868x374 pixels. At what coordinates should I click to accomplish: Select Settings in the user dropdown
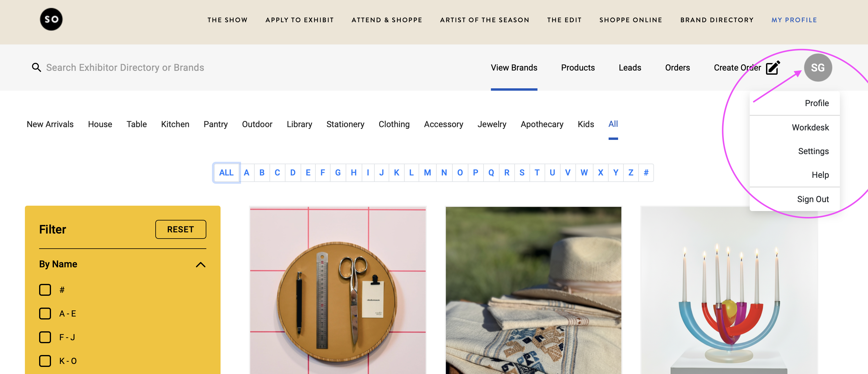click(x=813, y=151)
